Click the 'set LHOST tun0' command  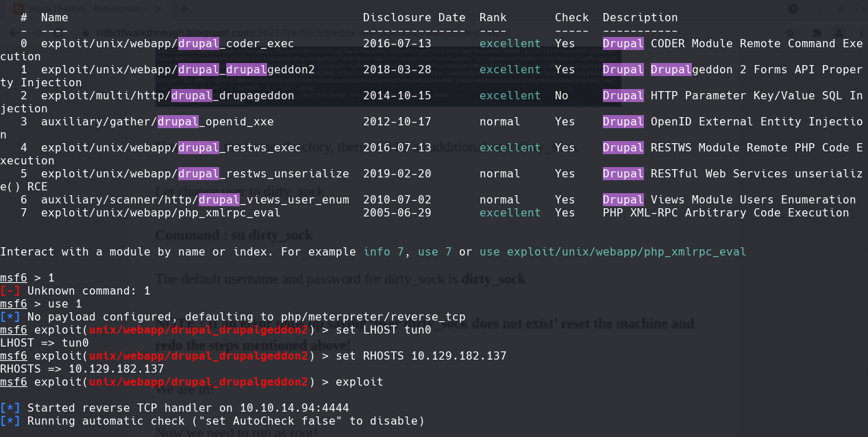(384, 330)
